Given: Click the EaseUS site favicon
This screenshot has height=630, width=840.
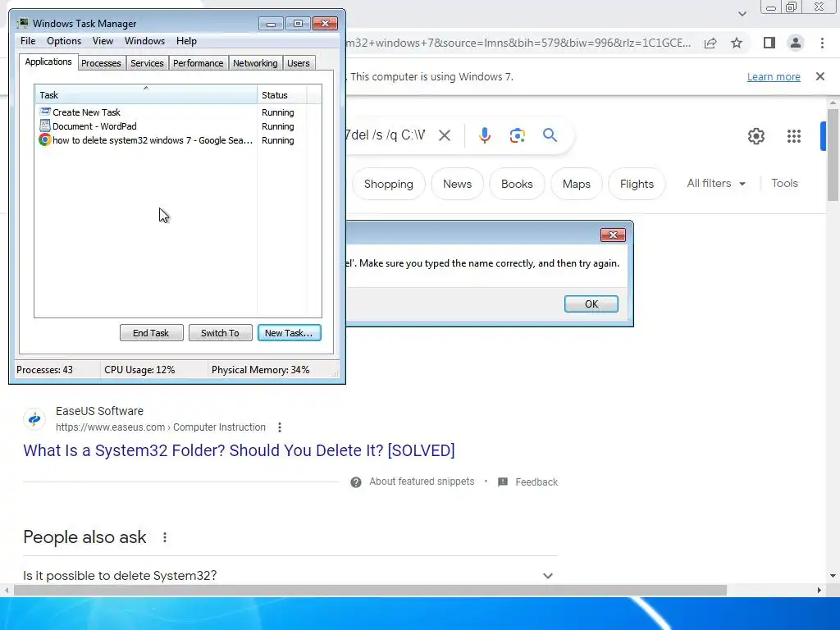Looking at the screenshot, I should [x=34, y=419].
